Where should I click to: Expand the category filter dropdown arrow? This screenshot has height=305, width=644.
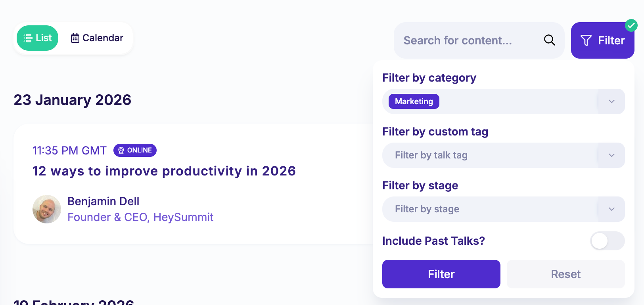tap(611, 101)
